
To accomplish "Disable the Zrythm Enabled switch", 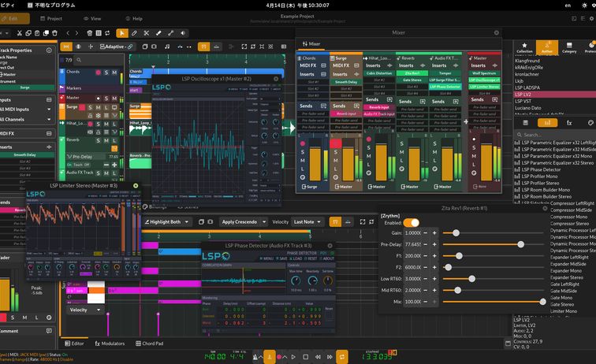I will click(x=411, y=223).
